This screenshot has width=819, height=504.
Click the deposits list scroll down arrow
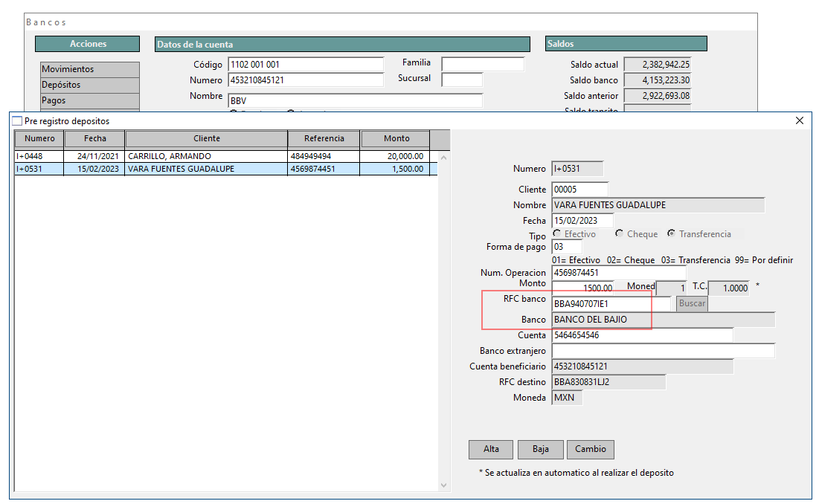(445, 485)
